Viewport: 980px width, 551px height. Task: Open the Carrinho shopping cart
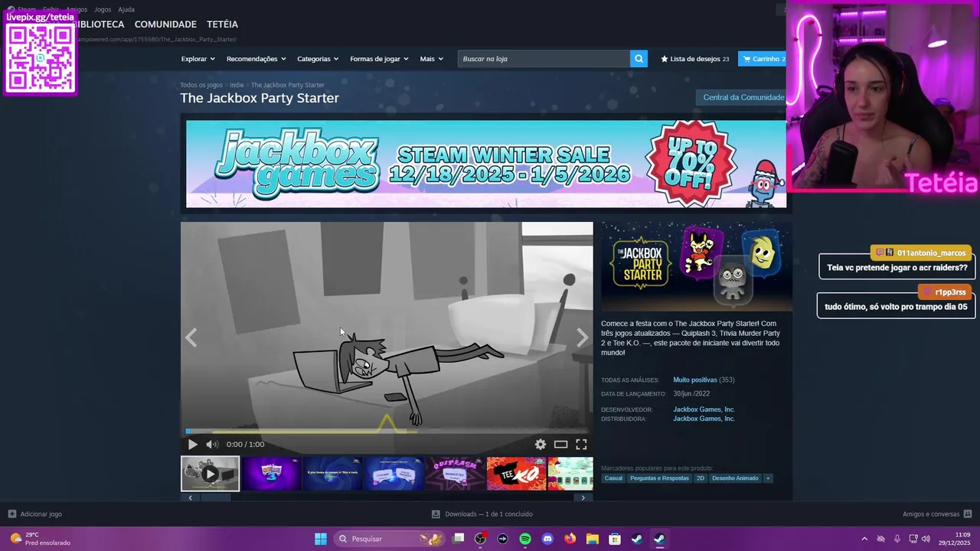[763, 59]
